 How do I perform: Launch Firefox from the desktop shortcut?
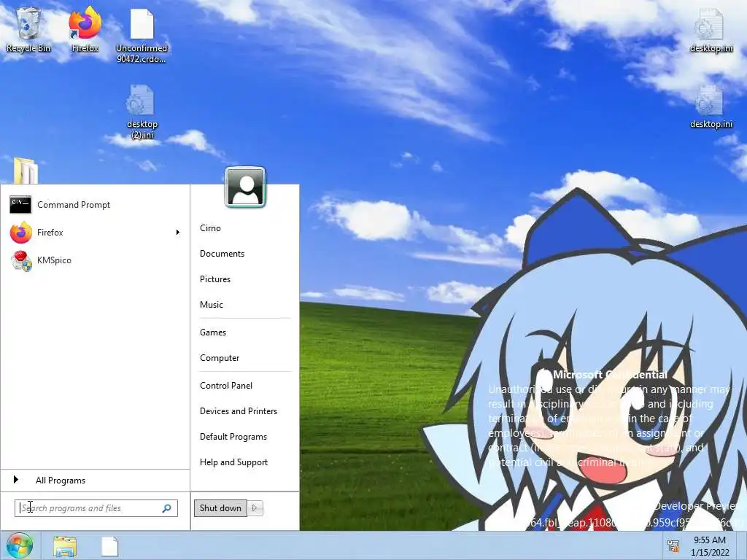pyautogui.click(x=85, y=29)
